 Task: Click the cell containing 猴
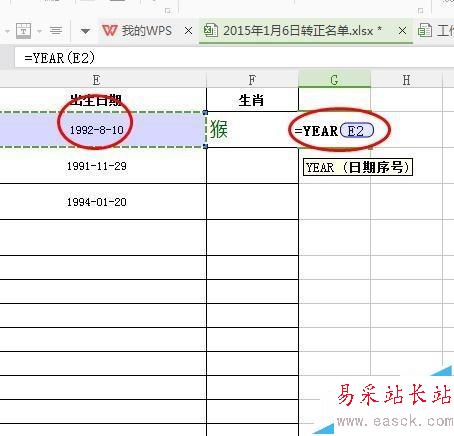tap(252, 130)
